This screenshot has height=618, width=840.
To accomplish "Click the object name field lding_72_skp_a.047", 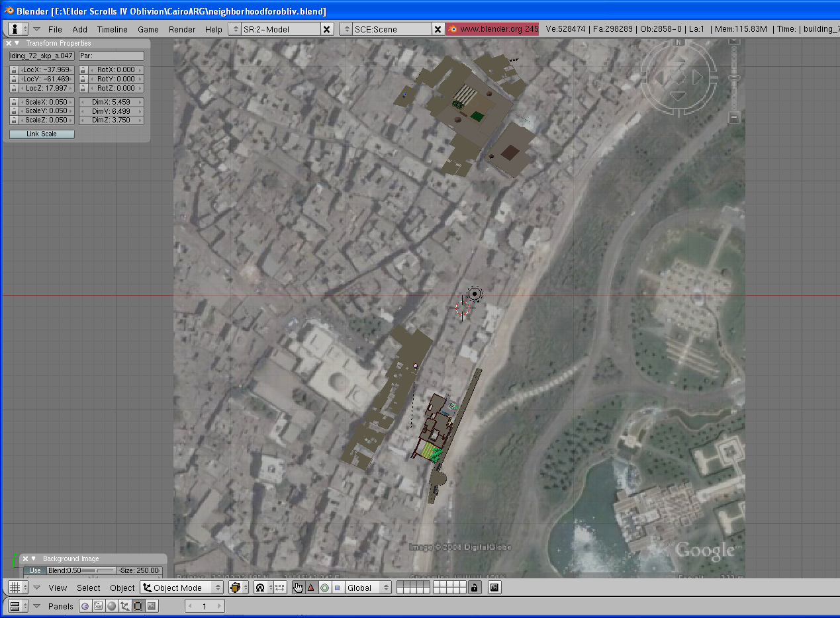I will (x=42, y=56).
